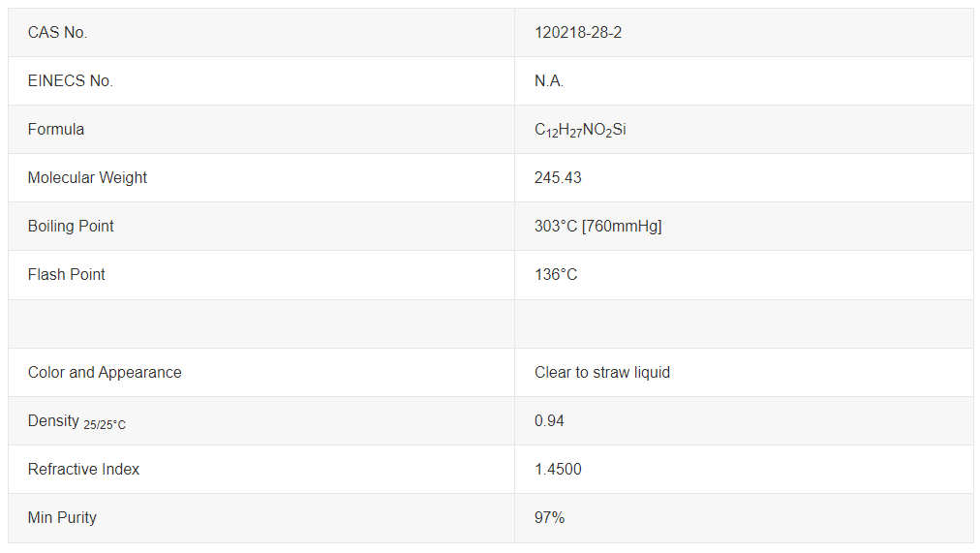Click the Color and Appearance label

(x=105, y=373)
